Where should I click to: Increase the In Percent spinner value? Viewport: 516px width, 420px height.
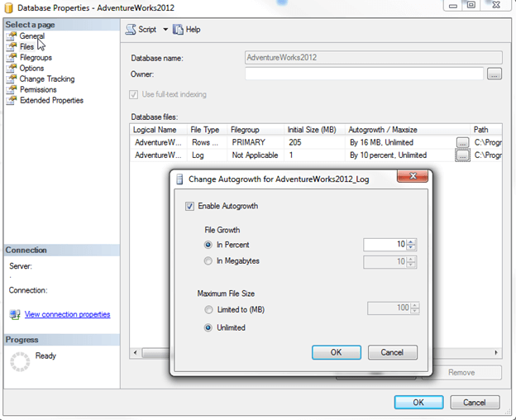411,241
